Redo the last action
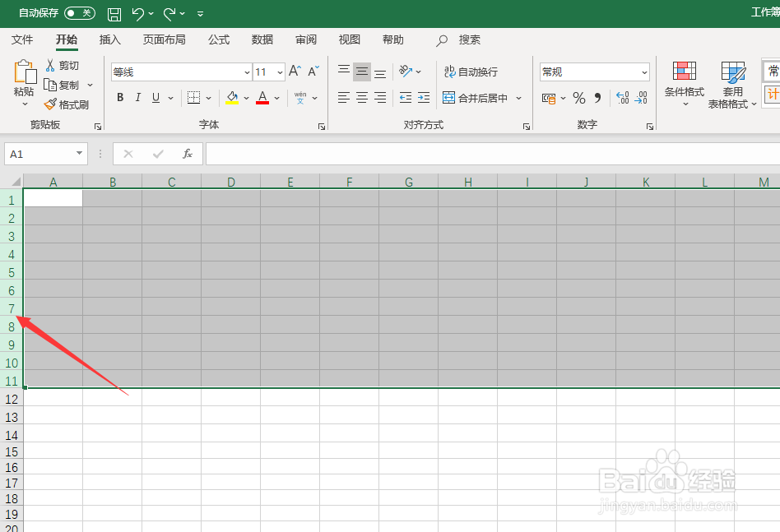 tap(170, 14)
